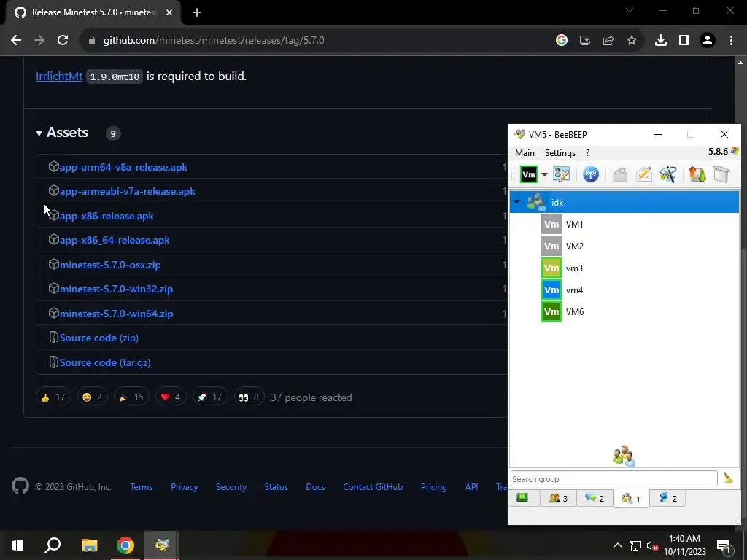Viewport: 747px width, 560px height.
Task: Switch to the blue pin tab showing 2
Action: tap(667, 498)
